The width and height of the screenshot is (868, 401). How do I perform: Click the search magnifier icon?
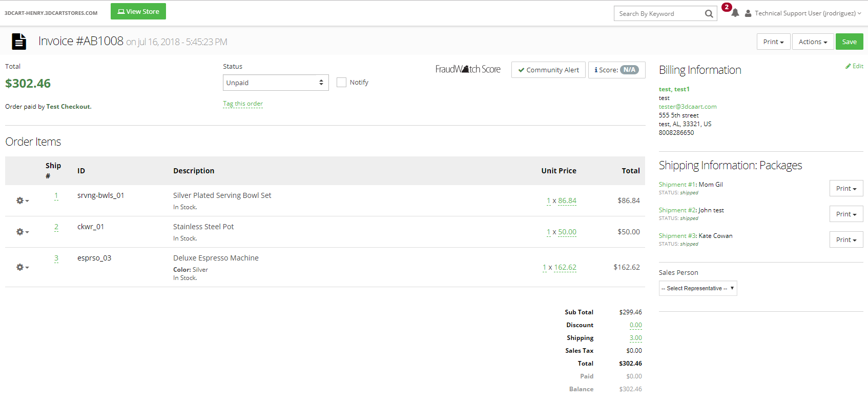pyautogui.click(x=709, y=14)
